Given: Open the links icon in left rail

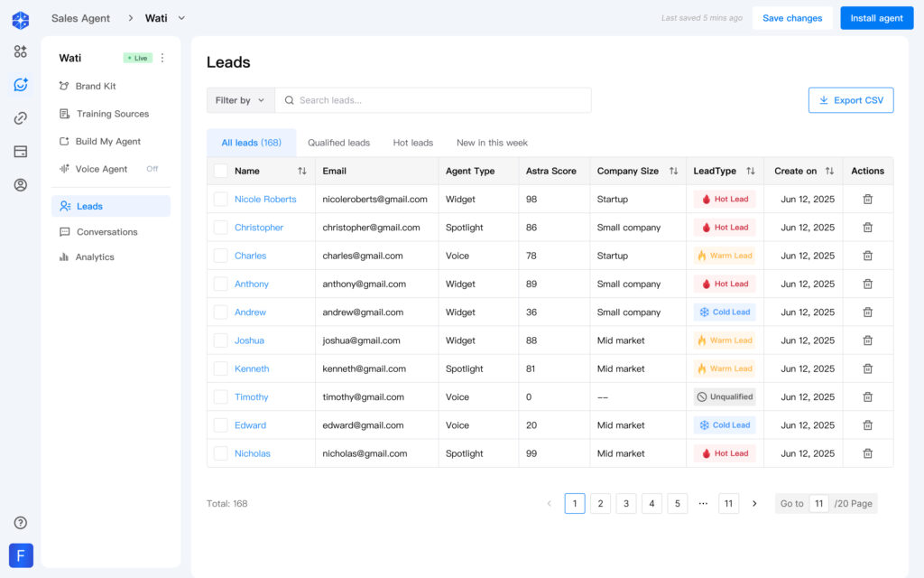Looking at the screenshot, I should 21,118.
